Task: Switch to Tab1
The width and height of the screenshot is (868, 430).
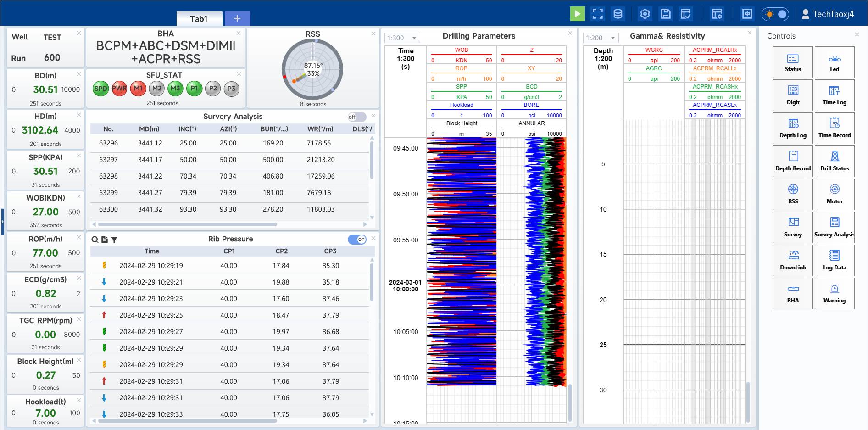Action: (199, 19)
